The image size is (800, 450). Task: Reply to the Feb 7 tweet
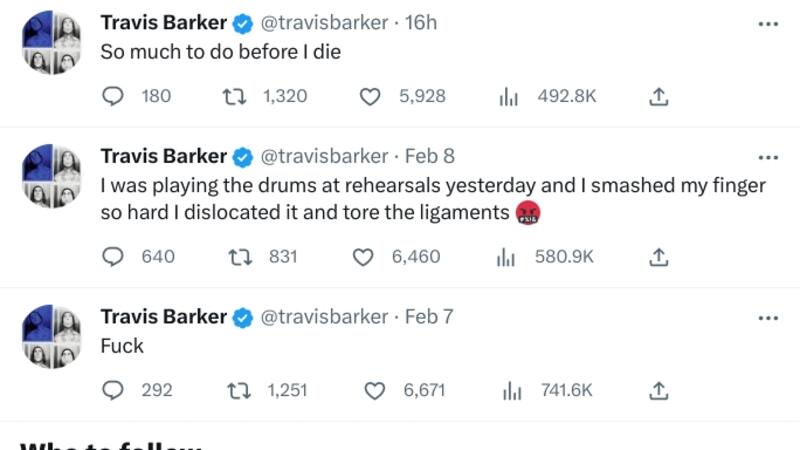[x=114, y=390]
